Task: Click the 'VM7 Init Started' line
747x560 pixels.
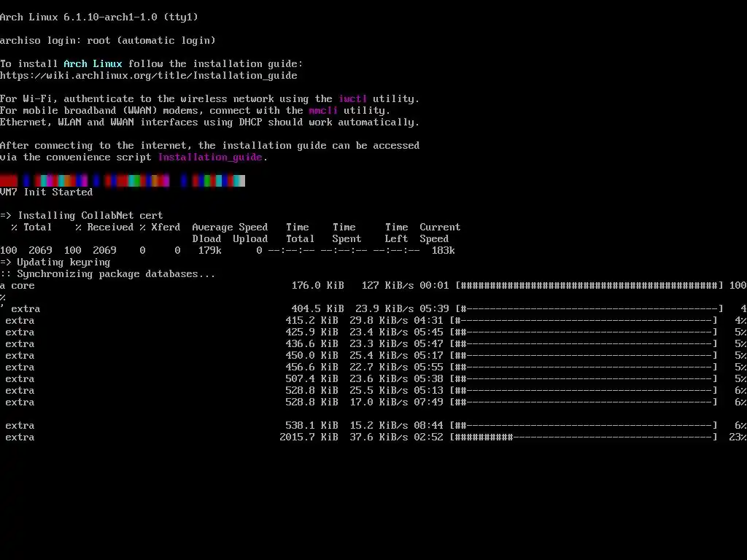Action: pyautogui.click(x=46, y=192)
